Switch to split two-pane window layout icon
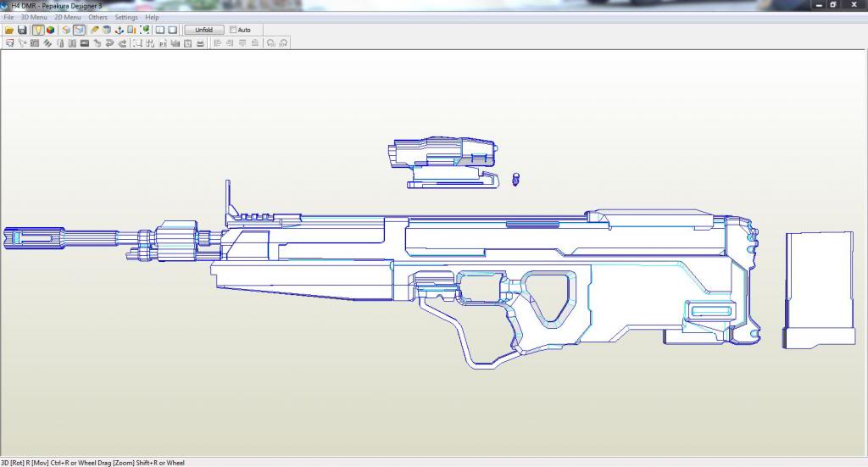 pyautogui.click(x=160, y=30)
